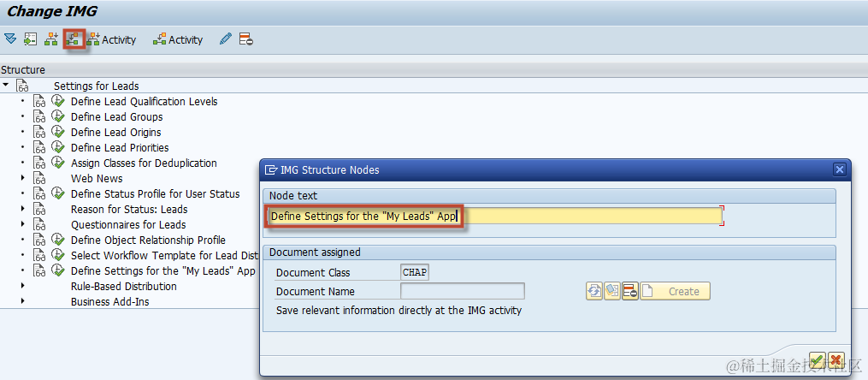
Task: Select Reason for Status: Leads row text
Action: tap(129, 210)
